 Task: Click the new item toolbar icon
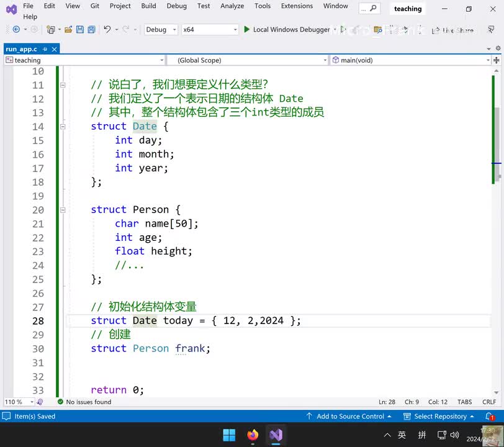click(50, 30)
